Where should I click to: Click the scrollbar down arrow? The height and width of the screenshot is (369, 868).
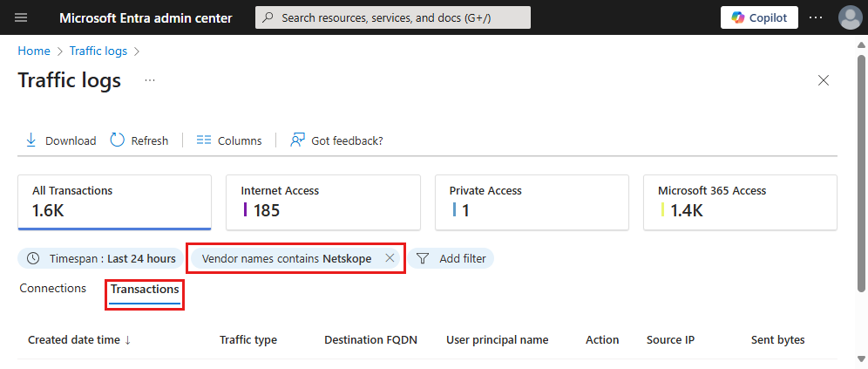tap(861, 360)
